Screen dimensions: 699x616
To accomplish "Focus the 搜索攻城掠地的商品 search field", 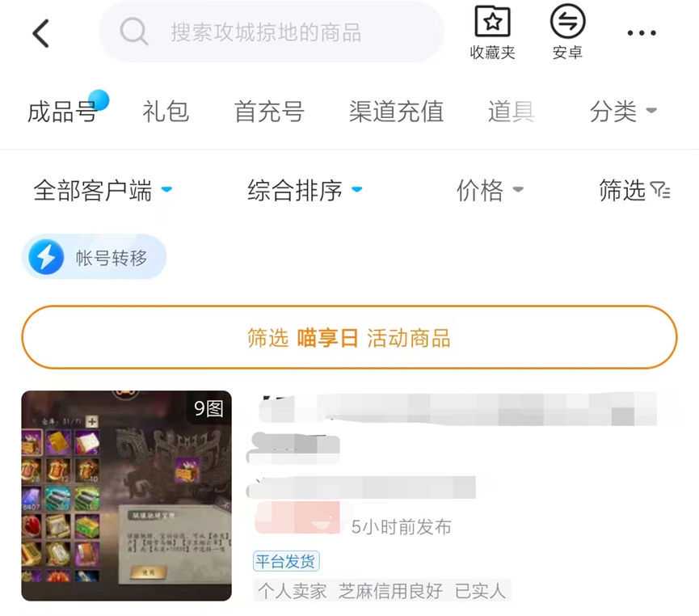I will pyautogui.click(x=271, y=32).
